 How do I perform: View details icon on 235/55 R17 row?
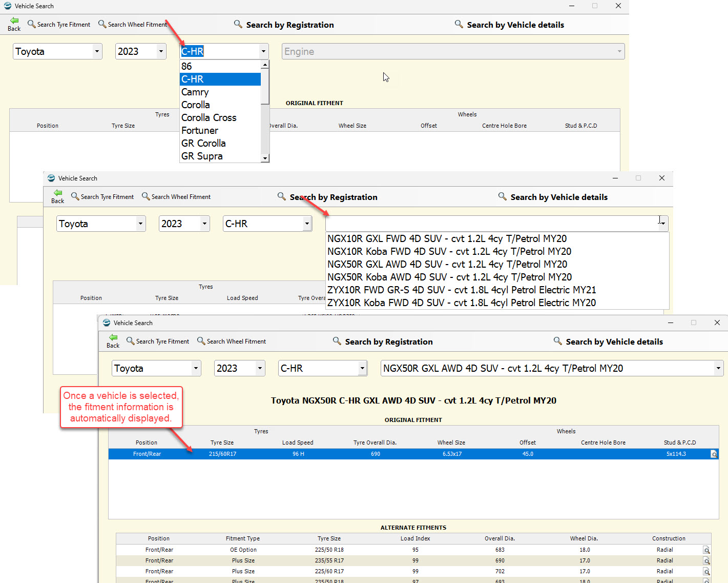point(706,561)
